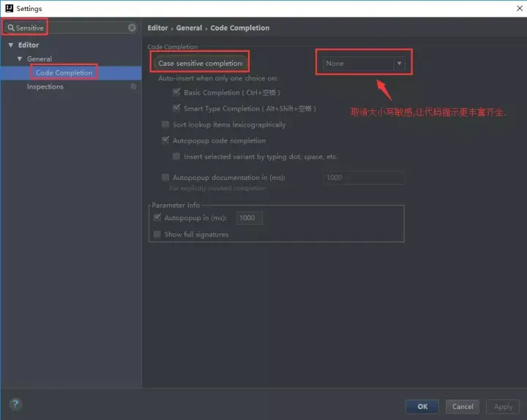
Task: Toggle Autopopup code completion checkbox
Action: (x=165, y=140)
